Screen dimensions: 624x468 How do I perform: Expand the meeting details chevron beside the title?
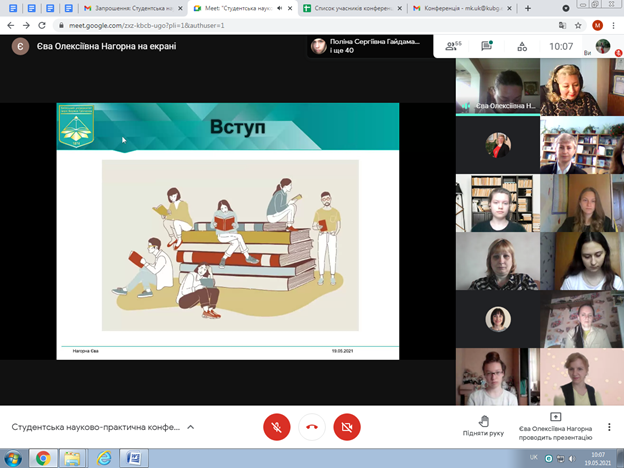coord(191,427)
